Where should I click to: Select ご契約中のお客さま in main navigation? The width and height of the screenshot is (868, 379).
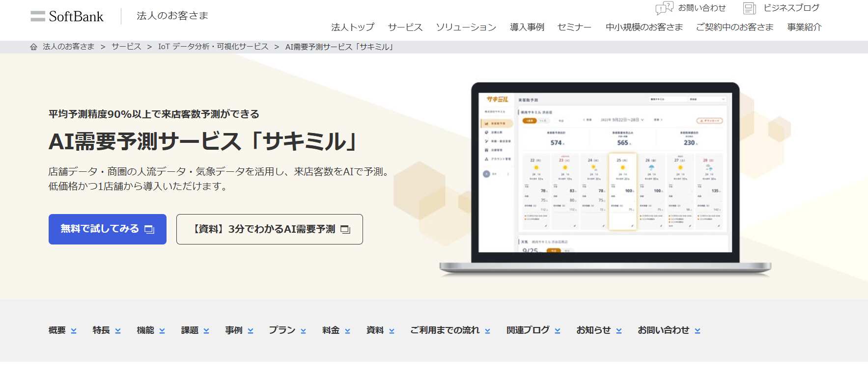[735, 27]
